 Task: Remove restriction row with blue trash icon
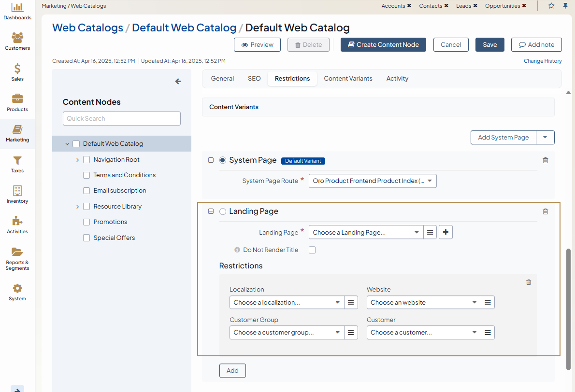pyautogui.click(x=529, y=282)
